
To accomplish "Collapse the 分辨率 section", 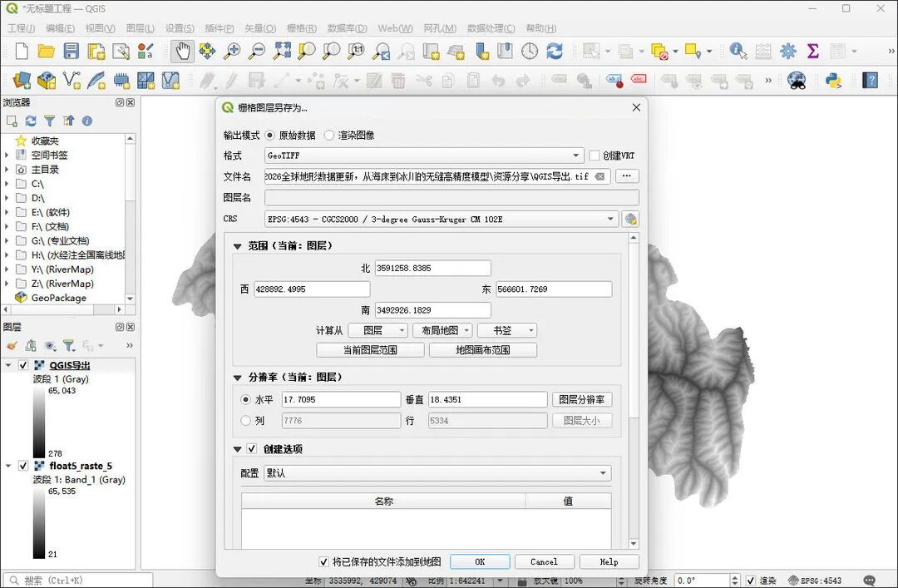I will [x=238, y=378].
